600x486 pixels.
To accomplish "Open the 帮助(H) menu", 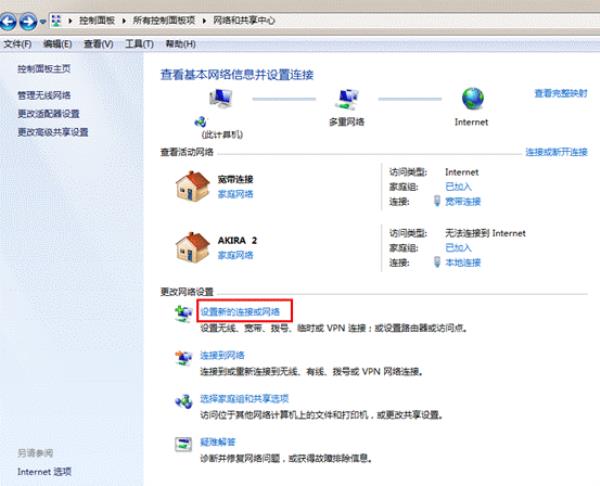I will tap(181, 44).
